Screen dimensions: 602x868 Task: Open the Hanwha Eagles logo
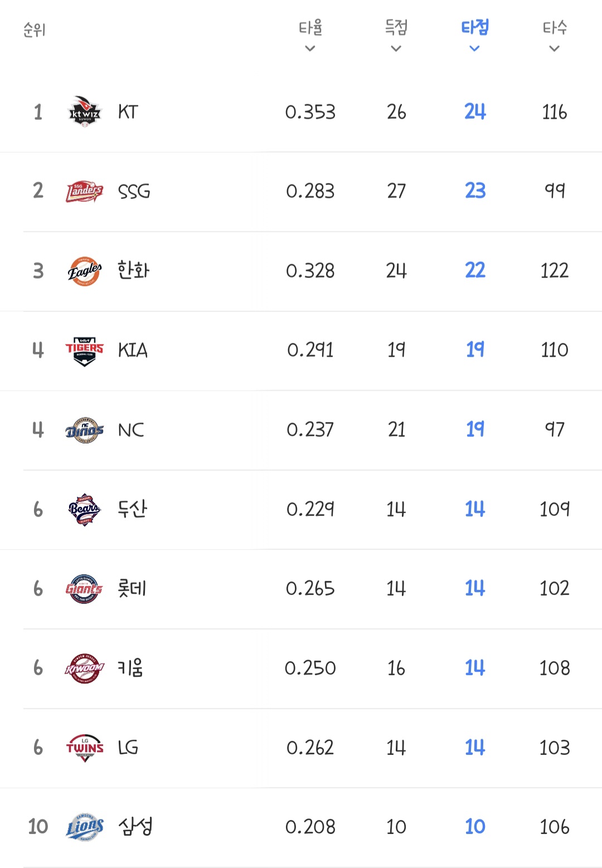tap(85, 271)
